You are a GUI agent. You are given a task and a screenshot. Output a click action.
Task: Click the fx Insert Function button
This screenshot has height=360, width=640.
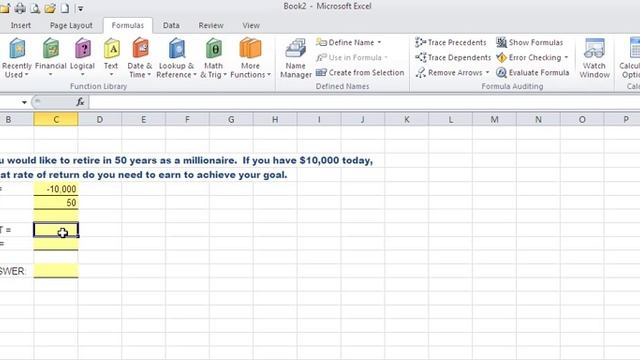pyautogui.click(x=80, y=102)
